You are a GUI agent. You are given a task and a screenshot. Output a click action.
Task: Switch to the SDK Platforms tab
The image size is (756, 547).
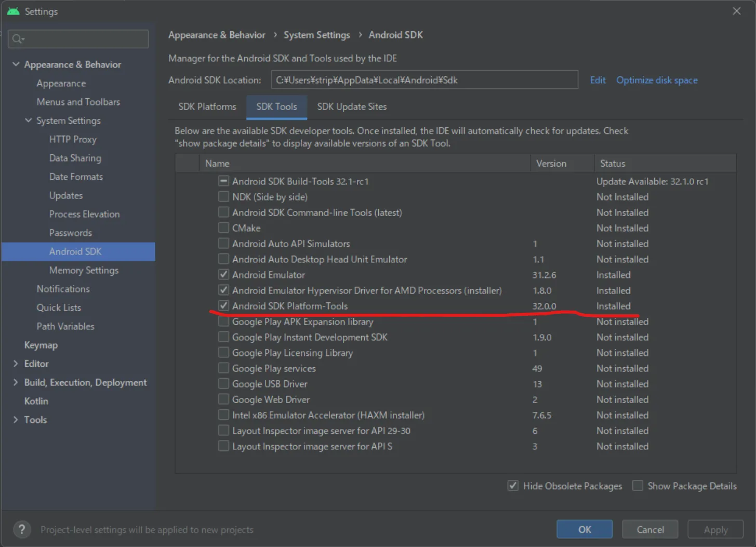[x=207, y=106]
